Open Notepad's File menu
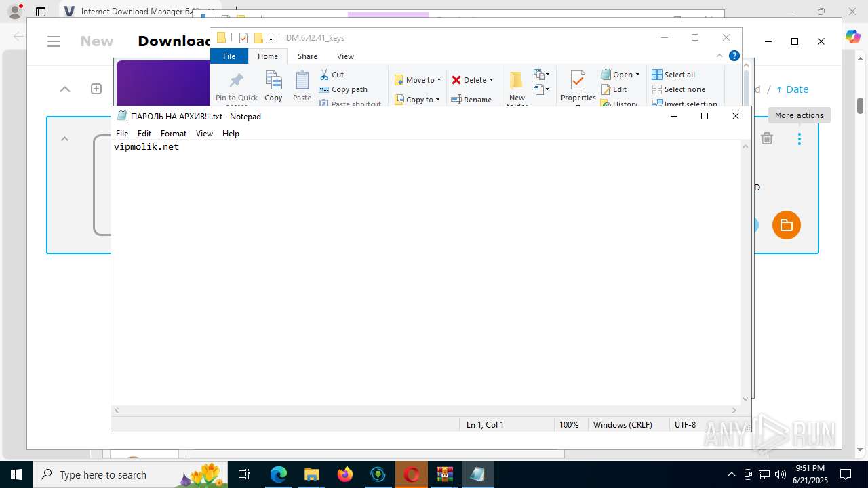Viewport: 868px width, 488px height. [122, 134]
